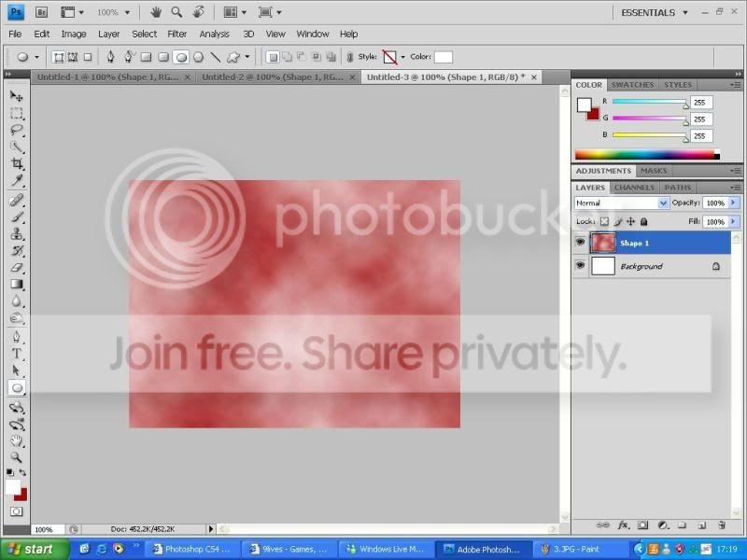Select the Crop tool
The image size is (747, 560).
[x=17, y=164]
